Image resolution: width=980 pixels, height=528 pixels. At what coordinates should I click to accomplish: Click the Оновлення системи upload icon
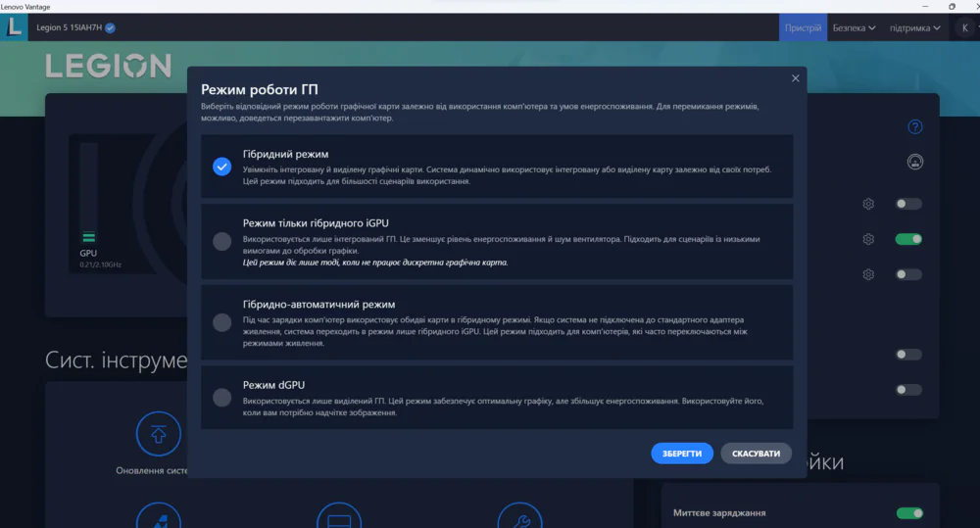click(x=159, y=434)
